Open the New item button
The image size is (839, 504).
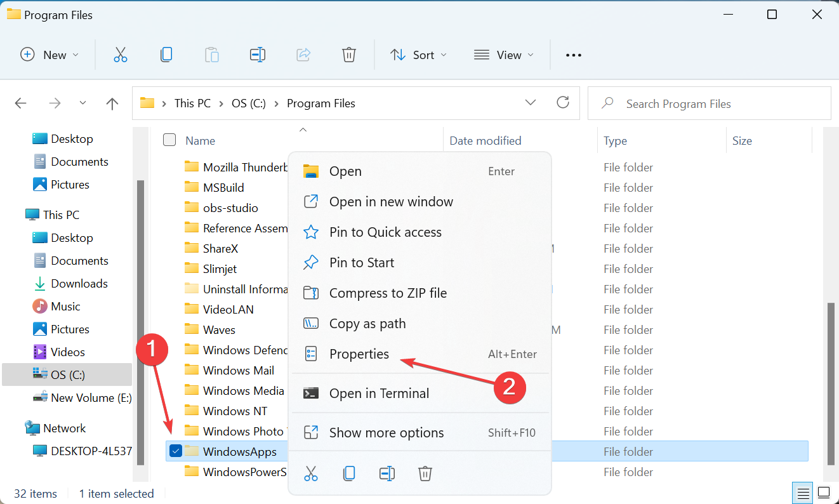click(x=50, y=55)
